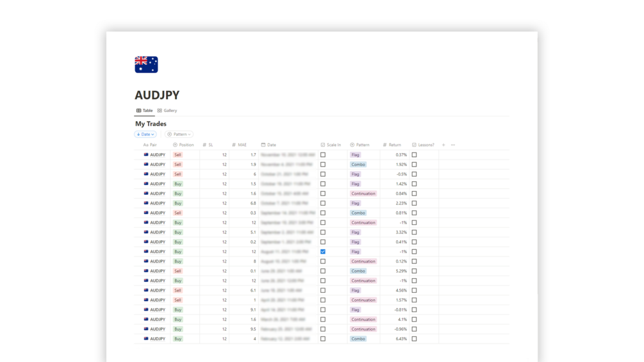
Task: Uncheck the checked Scale In checkbox
Action: (323, 252)
